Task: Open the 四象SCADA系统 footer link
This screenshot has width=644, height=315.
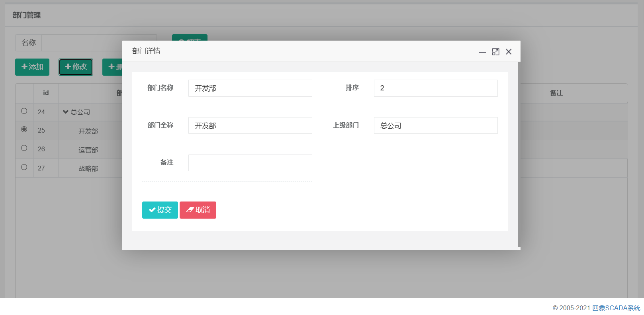Action: (x=616, y=308)
